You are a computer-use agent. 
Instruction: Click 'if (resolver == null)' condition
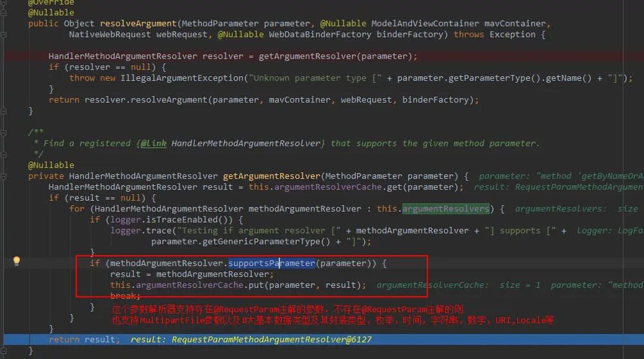[103, 67]
